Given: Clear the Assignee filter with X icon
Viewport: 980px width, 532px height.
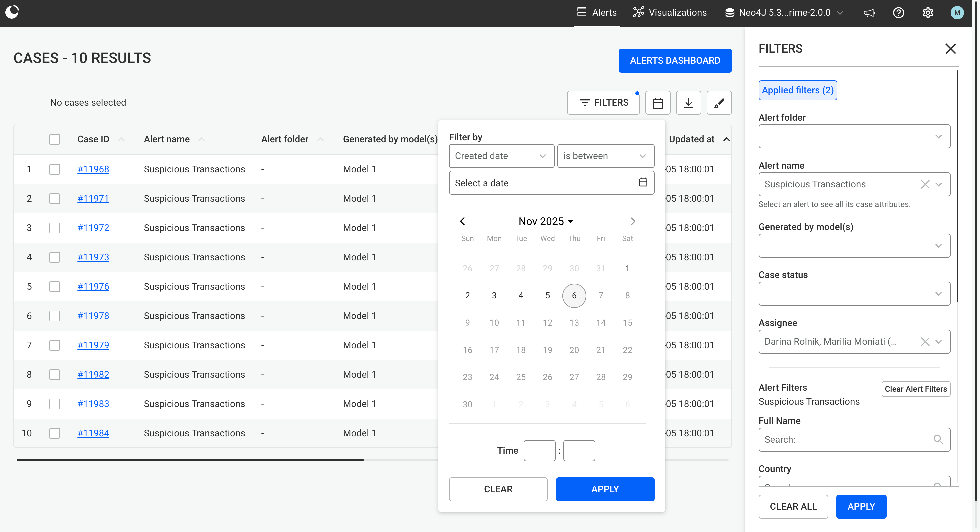Looking at the screenshot, I should [925, 341].
